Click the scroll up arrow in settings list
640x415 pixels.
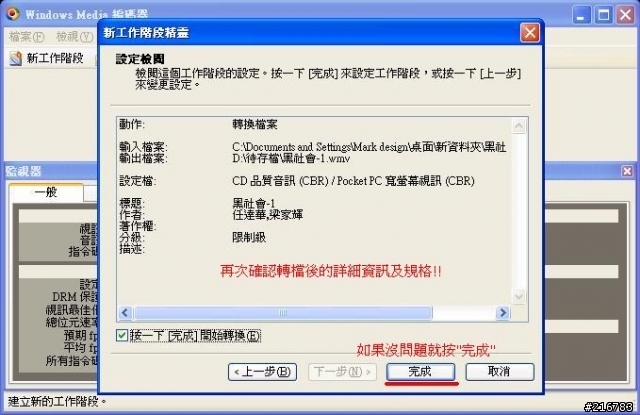[519, 126]
